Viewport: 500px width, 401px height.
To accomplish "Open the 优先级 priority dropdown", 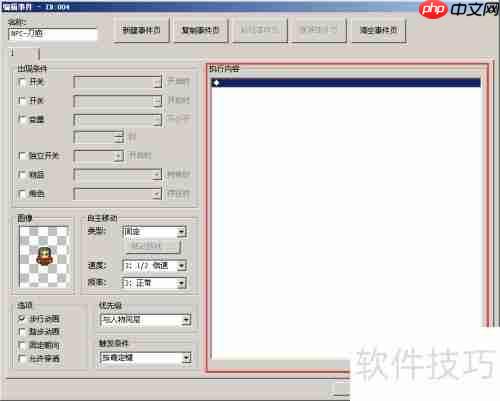I will point(145,320).
